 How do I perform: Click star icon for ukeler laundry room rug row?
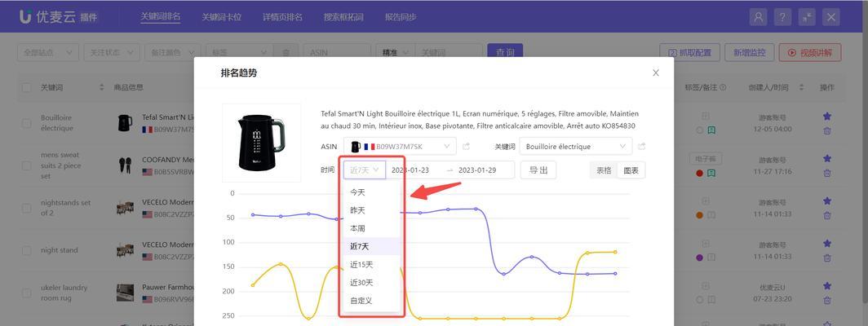(827, 285)
